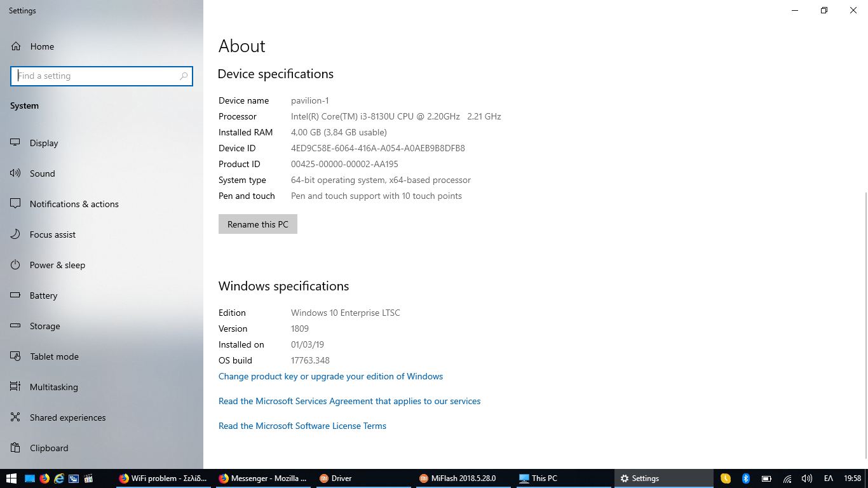
Task: Open the volume control in tray
Action: [807, 478]
